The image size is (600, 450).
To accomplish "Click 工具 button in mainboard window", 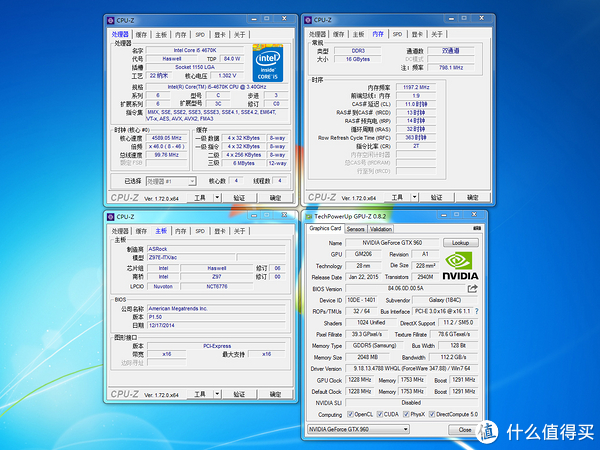I will pos(200,394).
